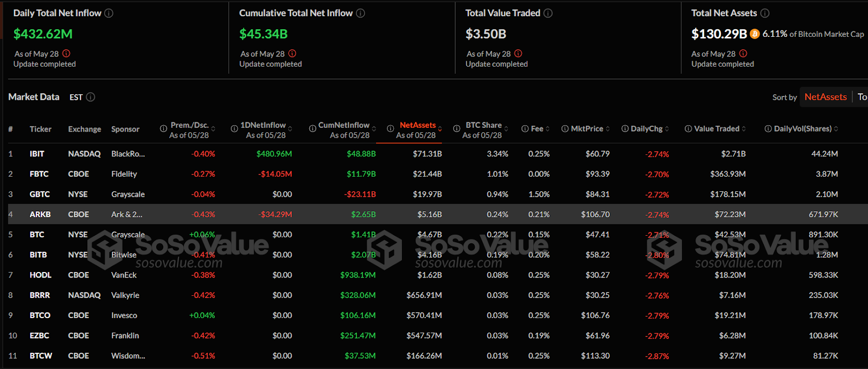Sort table by DailyChg arrows

(667, 129)
